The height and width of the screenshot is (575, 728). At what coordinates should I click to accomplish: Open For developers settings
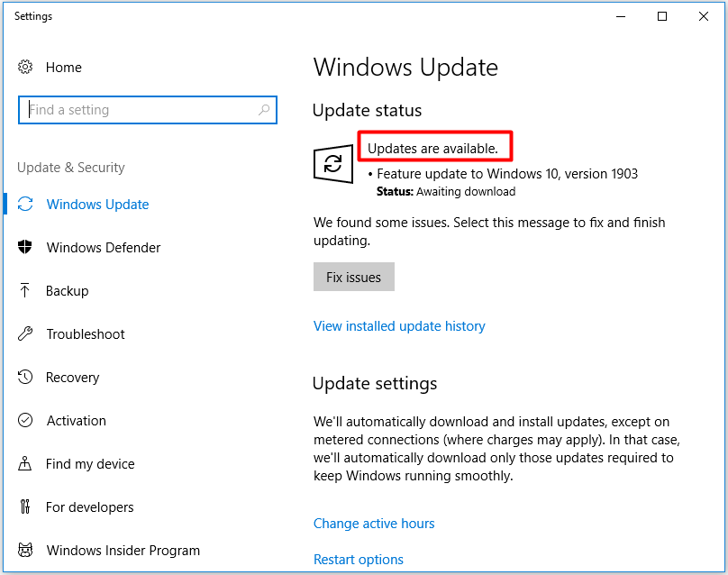tap(89, 507)
